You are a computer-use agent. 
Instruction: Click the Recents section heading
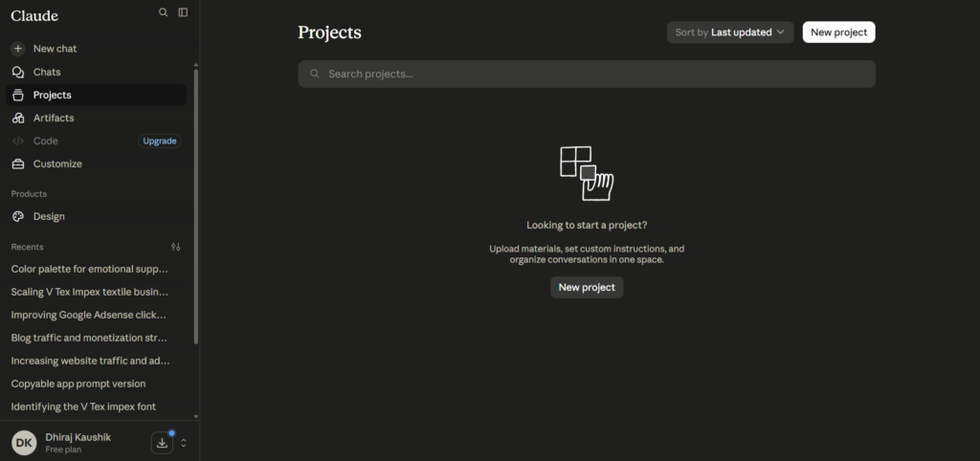pos(28,247)
